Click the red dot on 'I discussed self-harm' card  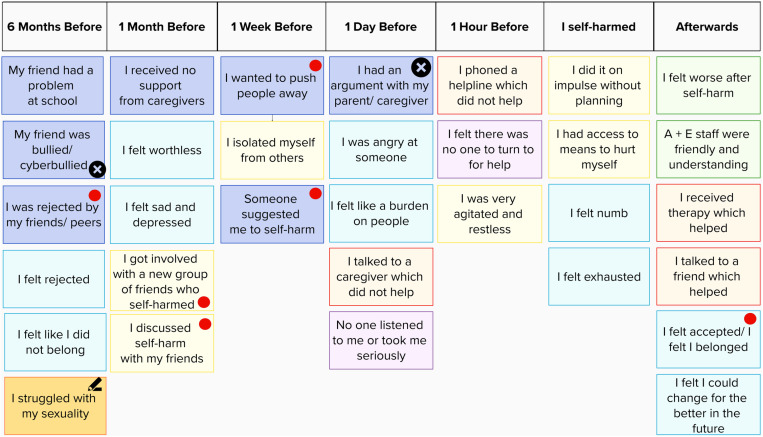(205, 324)
